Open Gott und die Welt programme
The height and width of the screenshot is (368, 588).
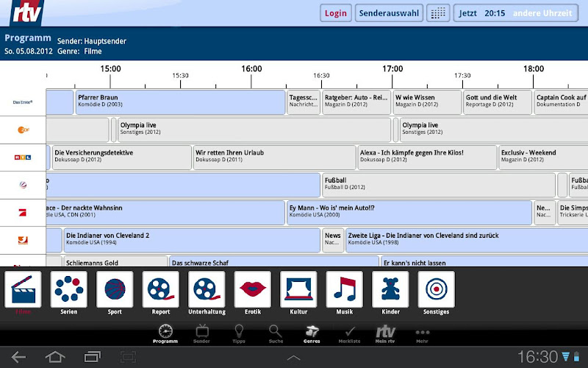(498, 102)
